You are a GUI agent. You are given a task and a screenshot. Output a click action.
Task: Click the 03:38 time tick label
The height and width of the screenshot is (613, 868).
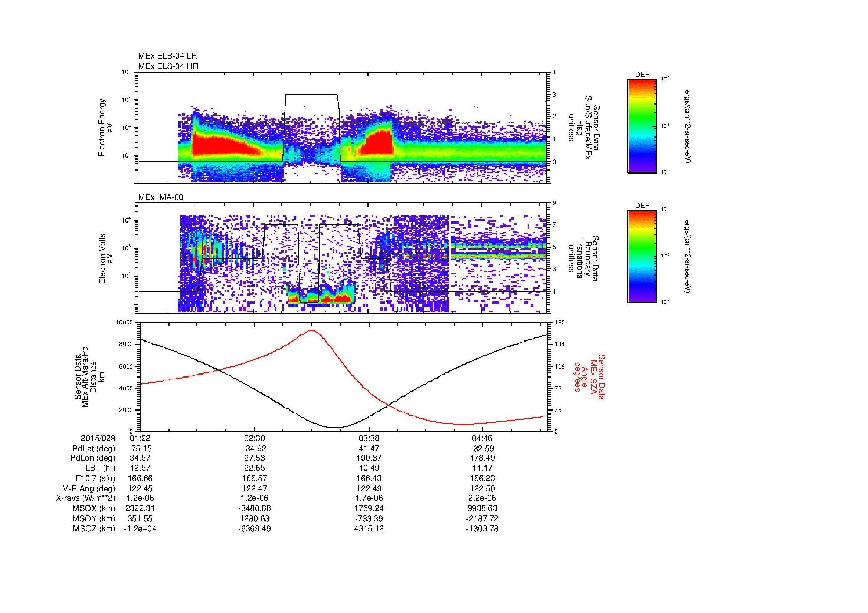coord(369,438)
